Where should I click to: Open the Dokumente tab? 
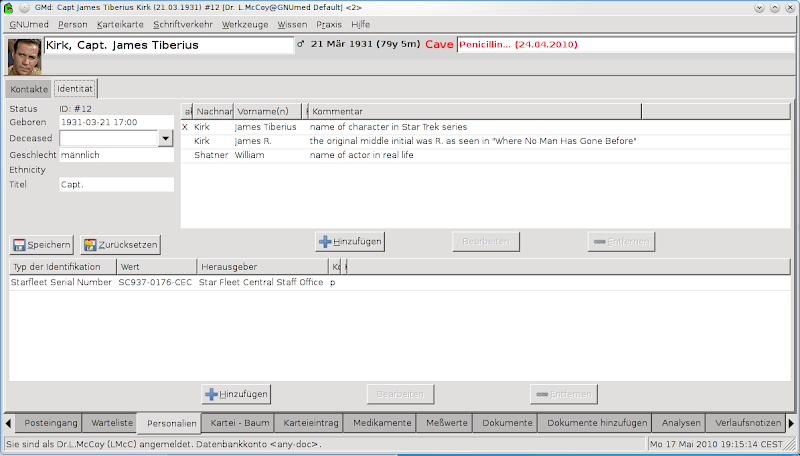[507, 423]
